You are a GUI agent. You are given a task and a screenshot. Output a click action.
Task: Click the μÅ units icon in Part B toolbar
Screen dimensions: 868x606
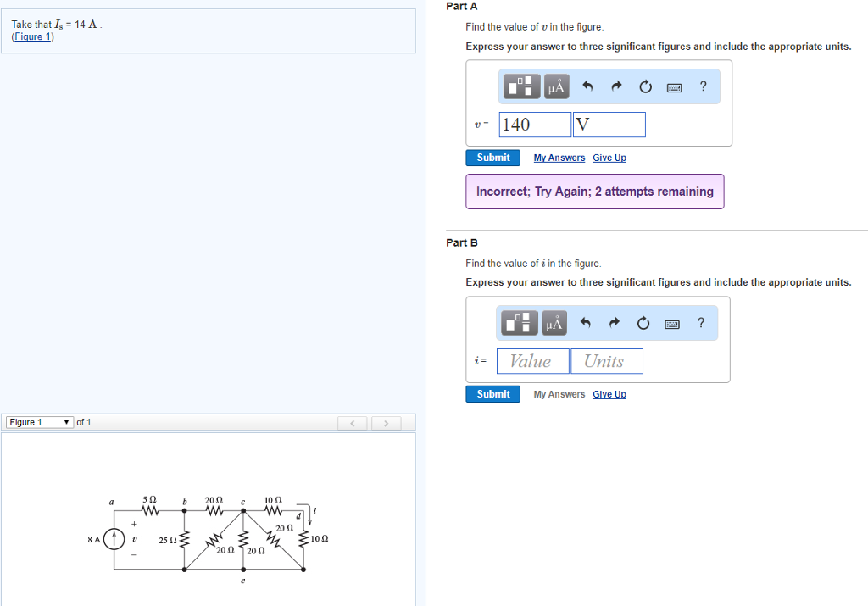(556, 322)
